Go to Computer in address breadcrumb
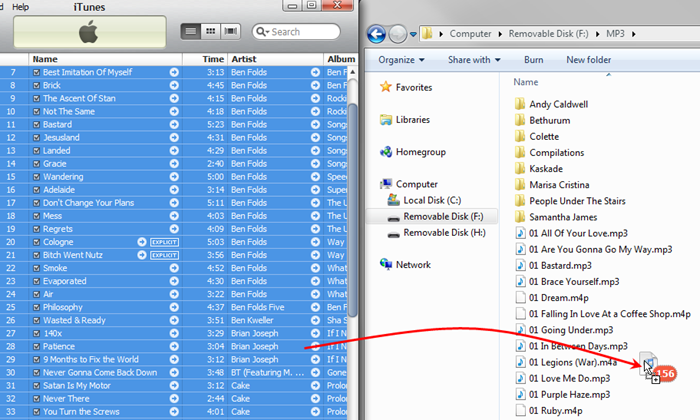This screenshot has width=700, height=420. coord(470,34)
